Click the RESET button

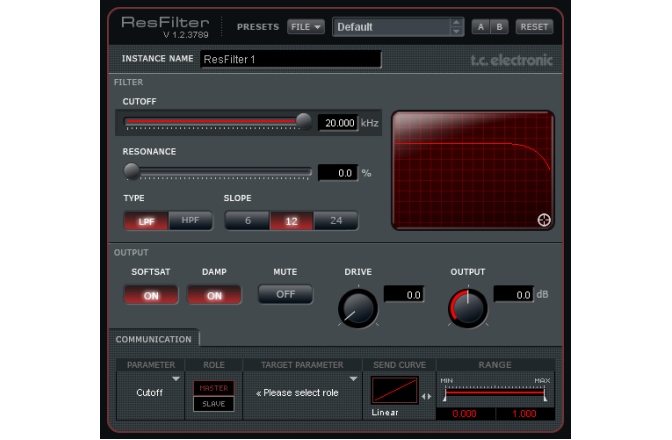(534, 27)
